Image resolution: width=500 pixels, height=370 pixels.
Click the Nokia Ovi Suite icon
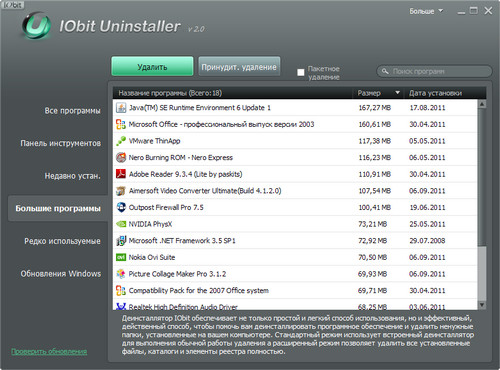point(121,257)
